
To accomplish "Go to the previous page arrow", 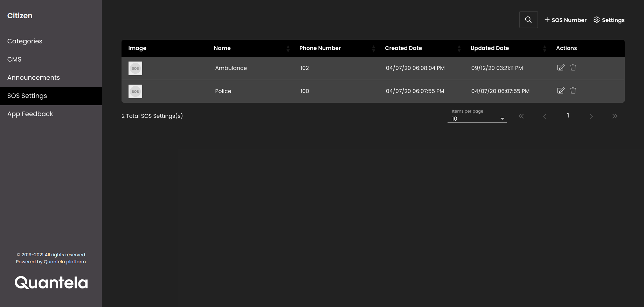I will click(545, 116).
